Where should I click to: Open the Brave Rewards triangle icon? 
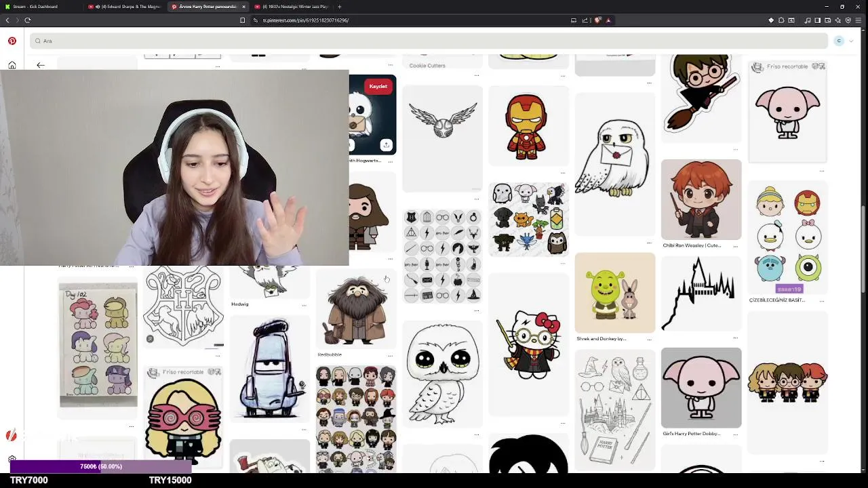(x=608, y=20)
